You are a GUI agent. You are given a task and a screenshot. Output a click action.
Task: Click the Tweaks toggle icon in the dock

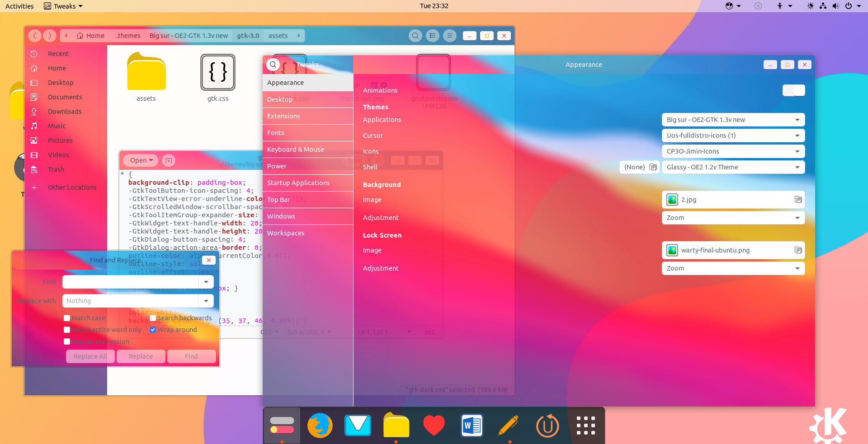(282, 425)
